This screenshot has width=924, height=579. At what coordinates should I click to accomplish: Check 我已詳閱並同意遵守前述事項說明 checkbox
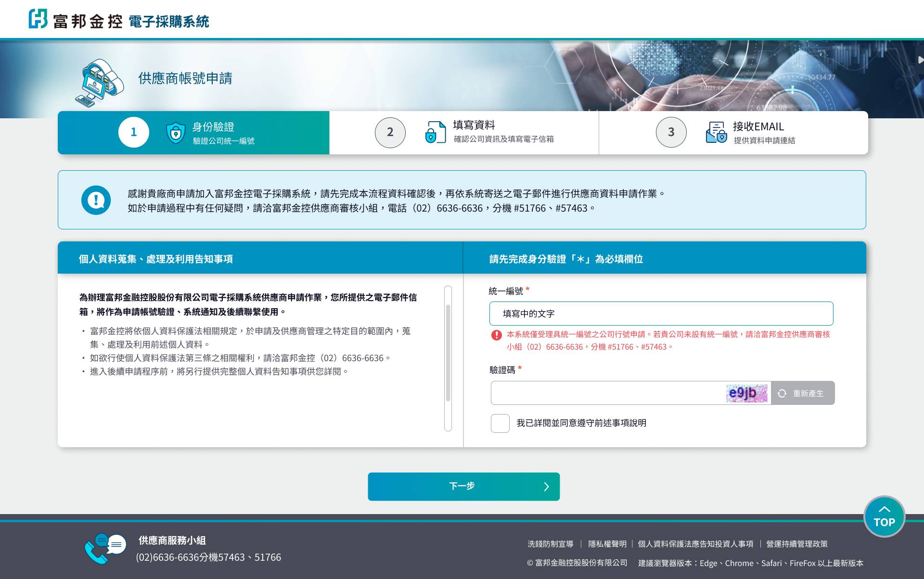click(x=500, y=423)
